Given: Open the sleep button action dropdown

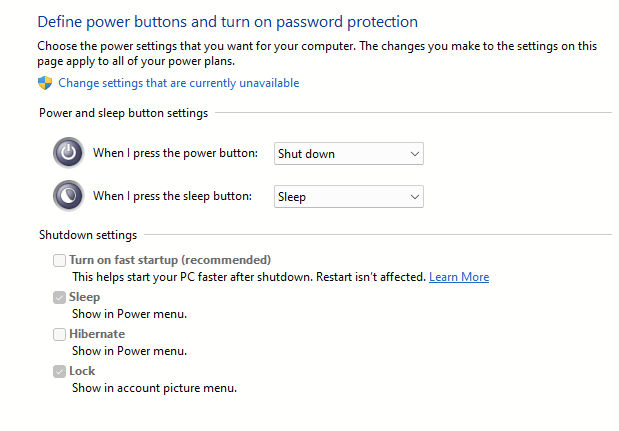Looking at the screenshot, I should (348, 197).
